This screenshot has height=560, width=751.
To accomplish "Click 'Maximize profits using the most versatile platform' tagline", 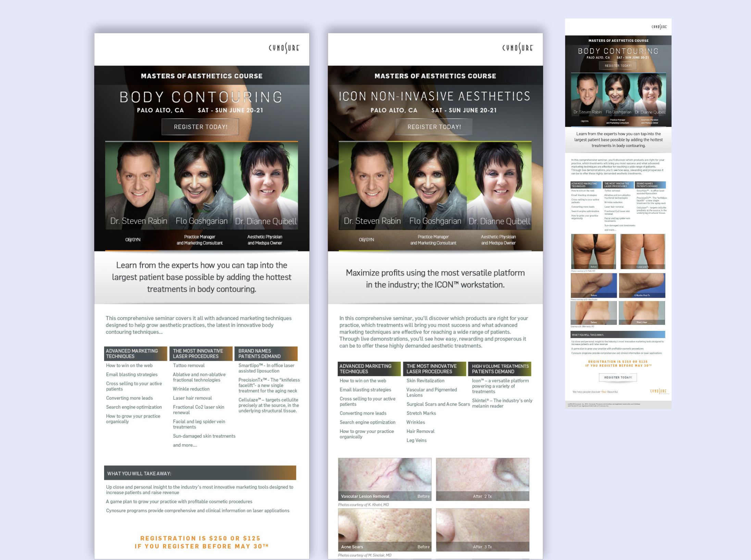I will point(435,279).
